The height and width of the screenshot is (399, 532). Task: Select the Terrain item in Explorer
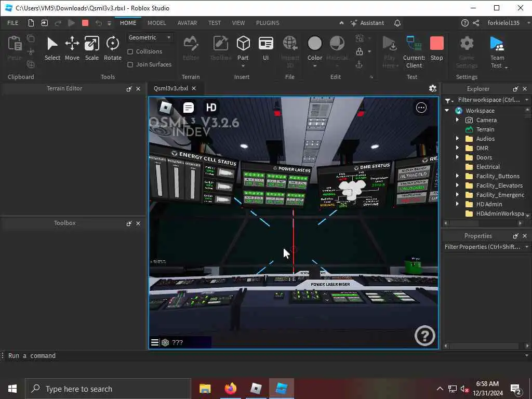pyautogui.click(x=485, y=129)
